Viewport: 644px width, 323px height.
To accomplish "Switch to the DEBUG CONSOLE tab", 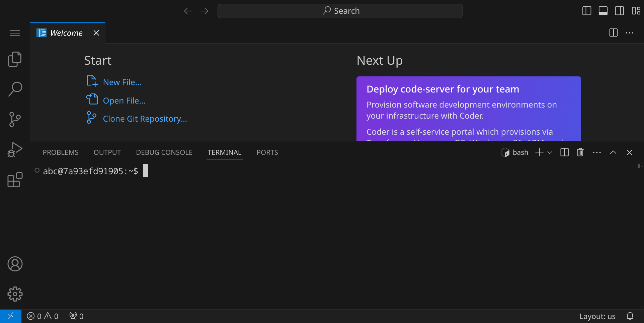I will pos(164,152).
